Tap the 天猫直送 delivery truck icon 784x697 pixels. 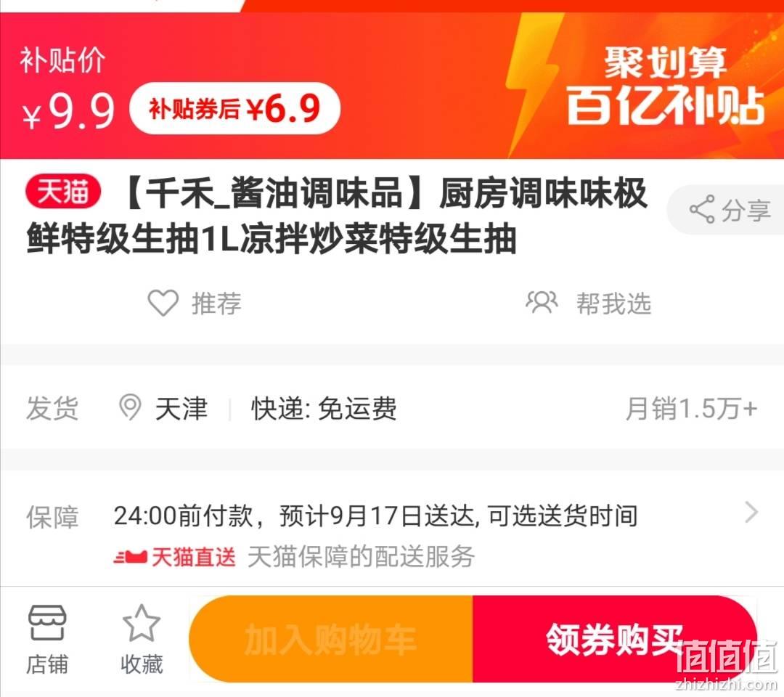130,556
